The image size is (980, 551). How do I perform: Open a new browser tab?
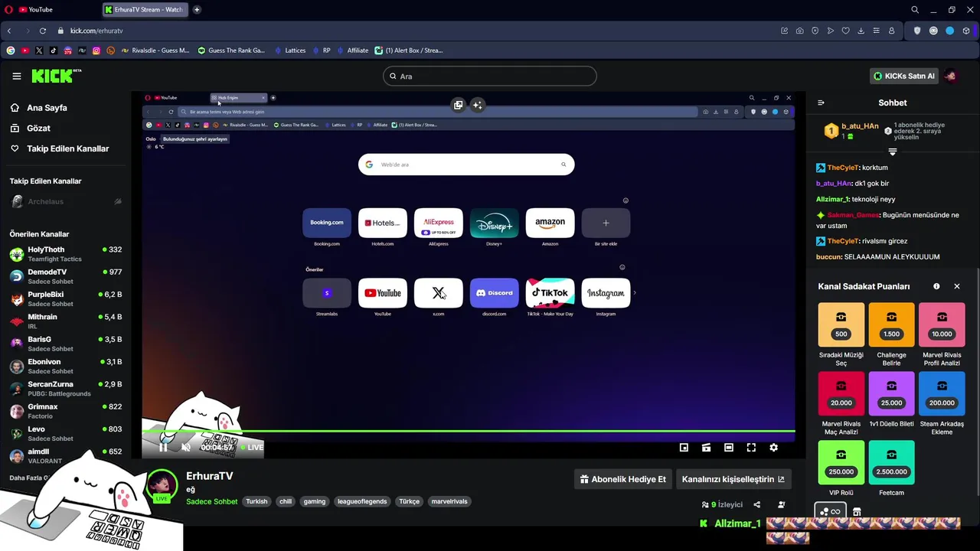pyautogui.click(x=197, y=10)
